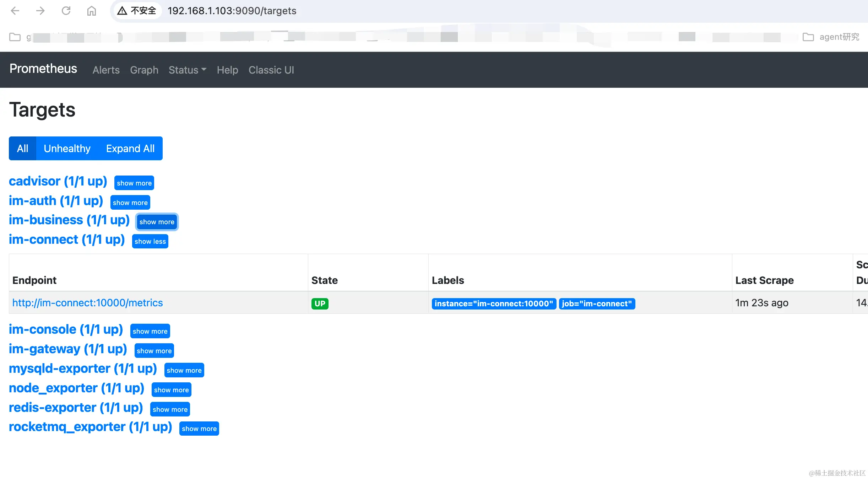Image resolution: width=868 pixels, height=479 pixels.
Task: Open the im-connect metrics endpoint link
Action: (x=87, y=303)
